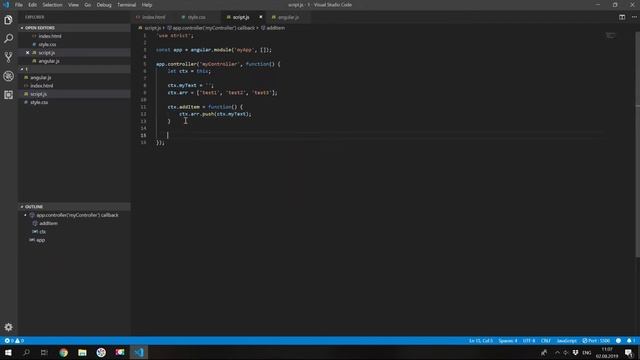640x360 pixels.
Task: Open the notifications bell in status bar
Action: coord(630,340)
